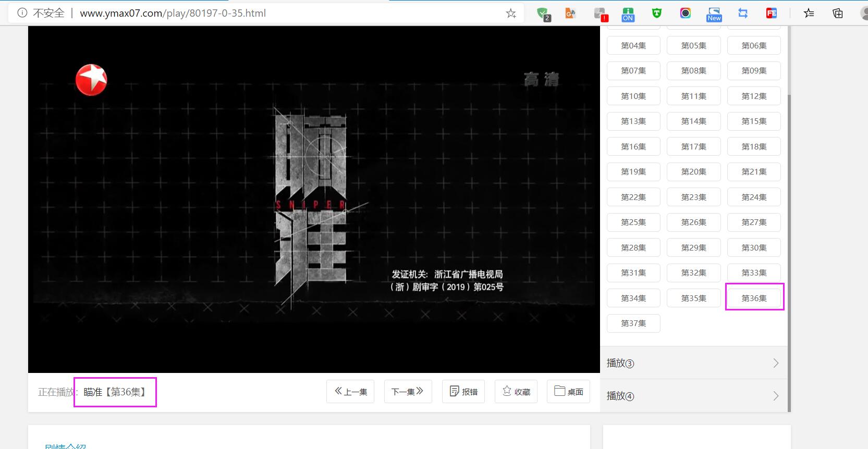
Task: Play episode 第35集
Action: tap(694, 298)
